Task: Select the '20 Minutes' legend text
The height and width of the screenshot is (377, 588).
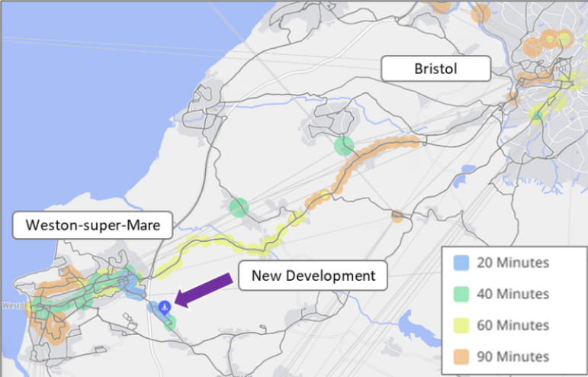Action: 511,263
